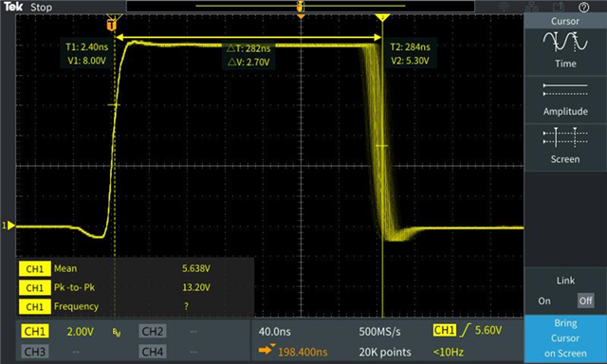Open the 40.0ns horizontal timebase setting

click(x=274, y=332)
